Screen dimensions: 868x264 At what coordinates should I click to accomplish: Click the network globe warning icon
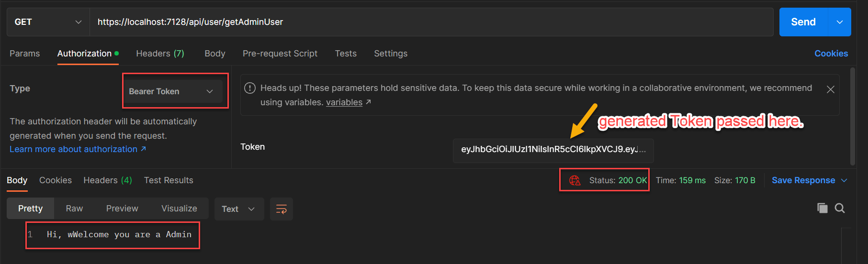tap(575, 180)
